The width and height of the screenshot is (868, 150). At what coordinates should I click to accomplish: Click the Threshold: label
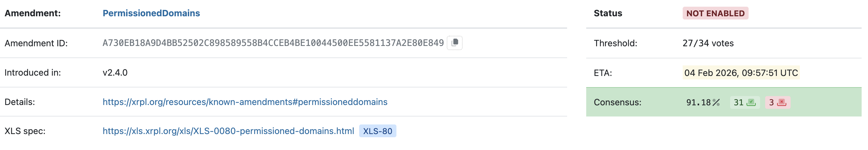click(x=615, y=43)
